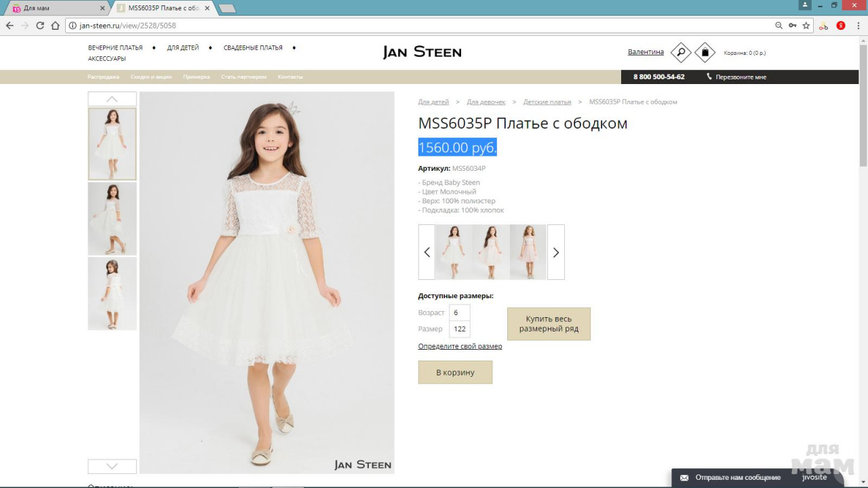Add the dress with В корзину button
868x488 pixels.
pyautogui.click(x=455, y=372)
